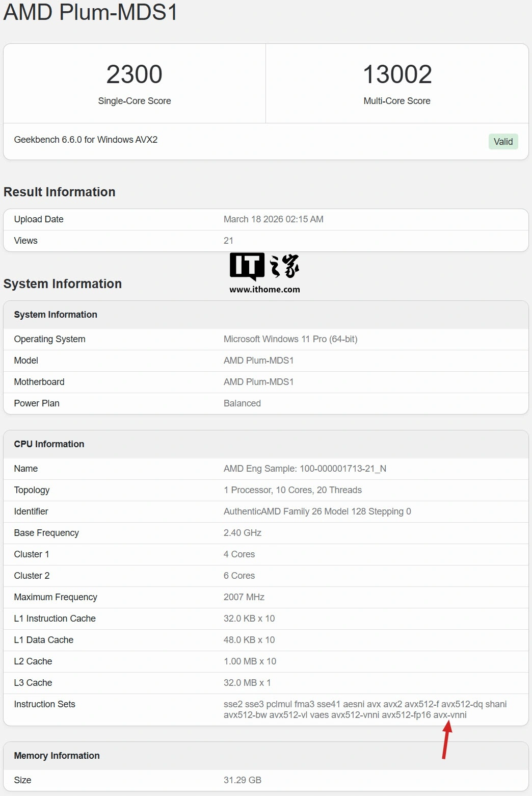Screen dimensions: 532x796
Task: Click the Upload Date value March 18 2026
Action: point(273,219)
